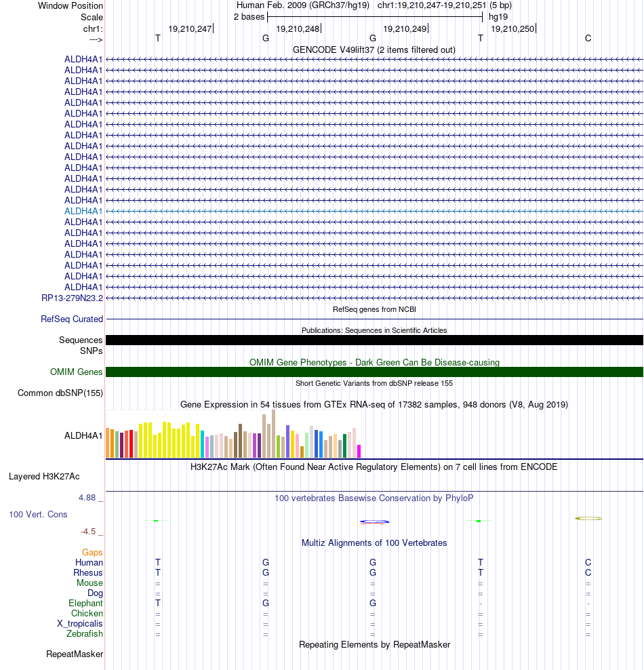Click the Window Position label
Viewport: 644px width, 670px height.
click(71, 5)
